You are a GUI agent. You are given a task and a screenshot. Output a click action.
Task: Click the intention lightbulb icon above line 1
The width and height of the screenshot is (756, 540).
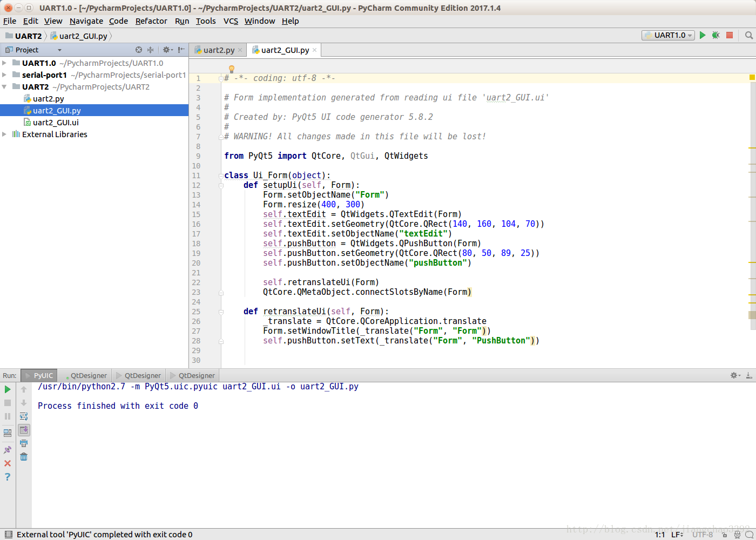232,69
